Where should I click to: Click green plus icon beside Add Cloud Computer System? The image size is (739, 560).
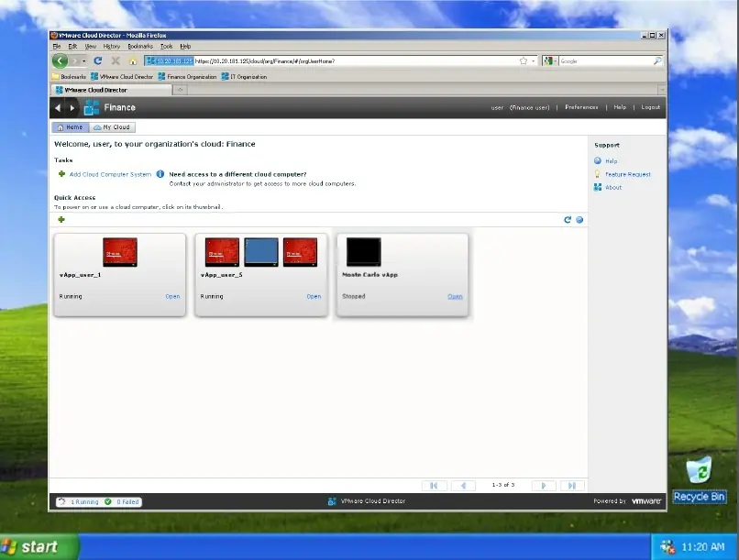(x=61, y=174)
